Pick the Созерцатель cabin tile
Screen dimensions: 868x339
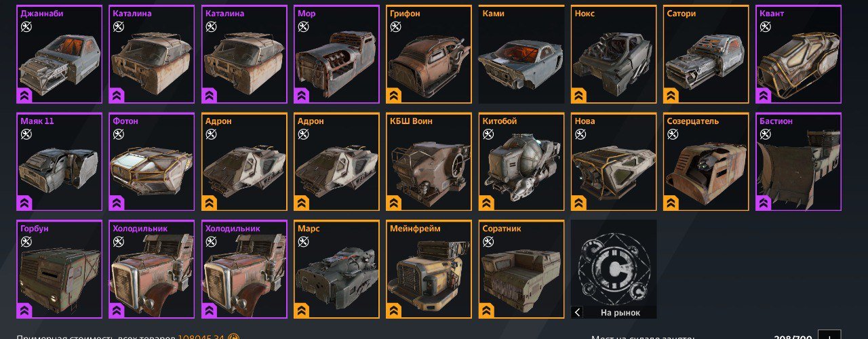706,162
